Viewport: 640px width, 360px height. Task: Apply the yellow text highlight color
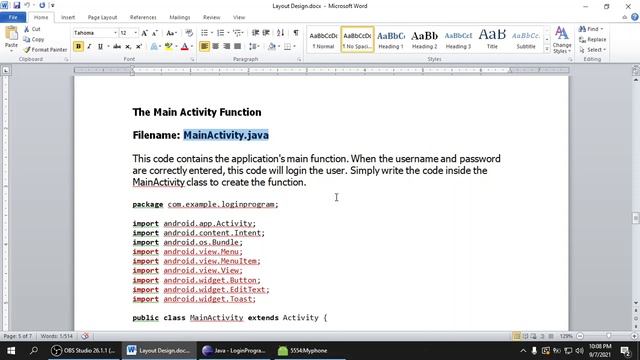click(168, 47)
